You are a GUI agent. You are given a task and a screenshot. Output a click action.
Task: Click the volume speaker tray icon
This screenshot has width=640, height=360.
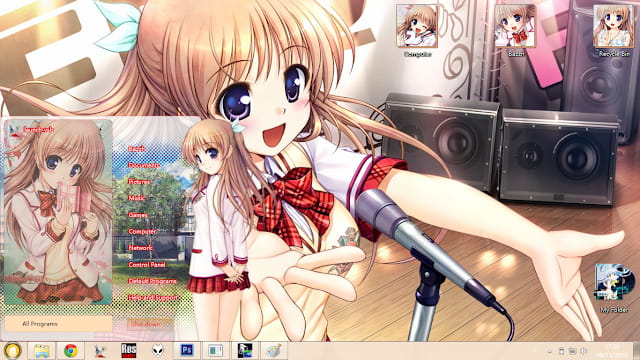[x=584, y=351]
